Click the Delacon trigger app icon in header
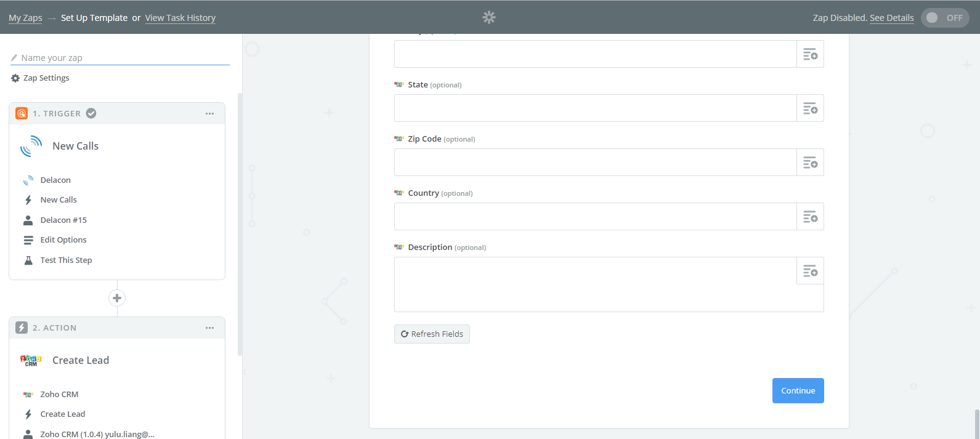The width and height of the screenshot is (980, 439). tap(22, 113)
